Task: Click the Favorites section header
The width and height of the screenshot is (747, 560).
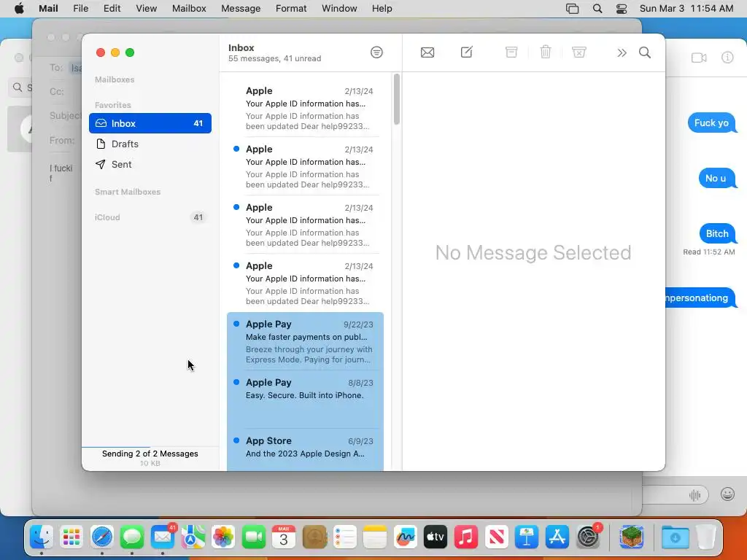Action: tap(113, 105)
